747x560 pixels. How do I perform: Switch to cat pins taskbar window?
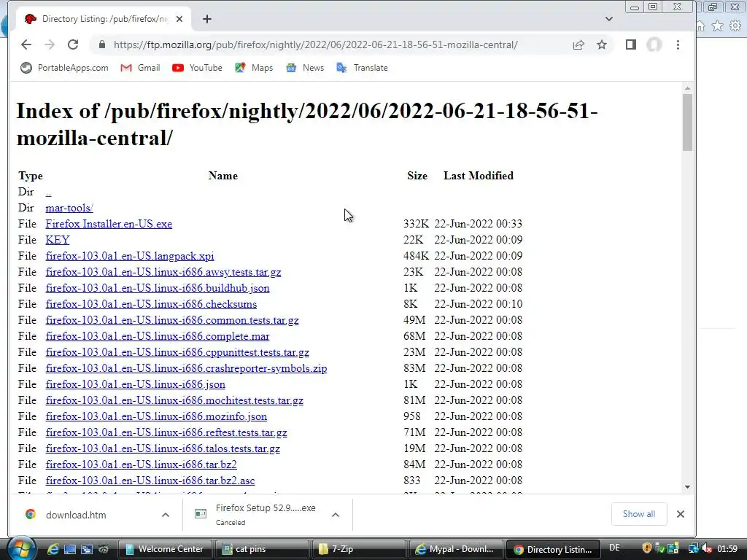click(262, 549)
